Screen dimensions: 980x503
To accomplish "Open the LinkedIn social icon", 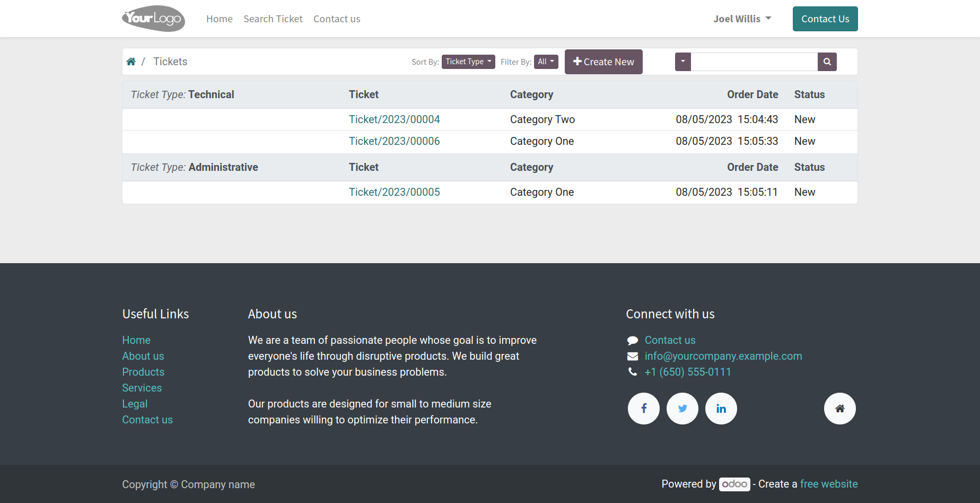I will click(x=721, y=409).
